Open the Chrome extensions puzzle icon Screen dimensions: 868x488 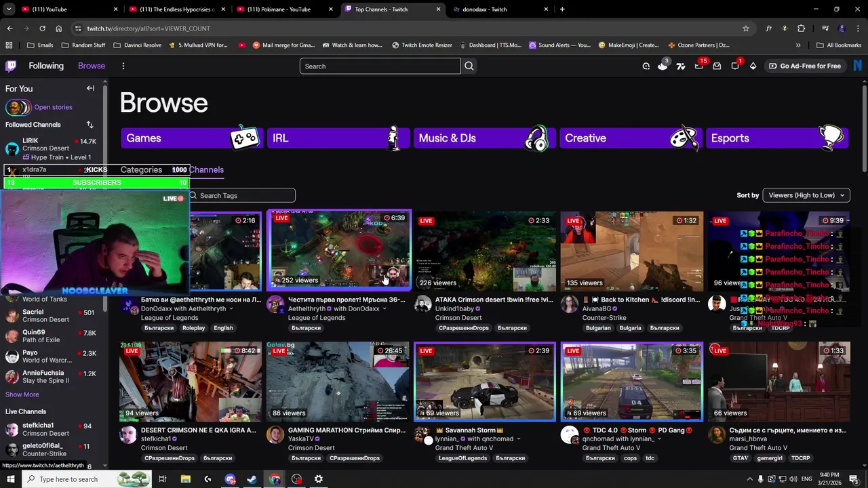[x=801, y=28]
